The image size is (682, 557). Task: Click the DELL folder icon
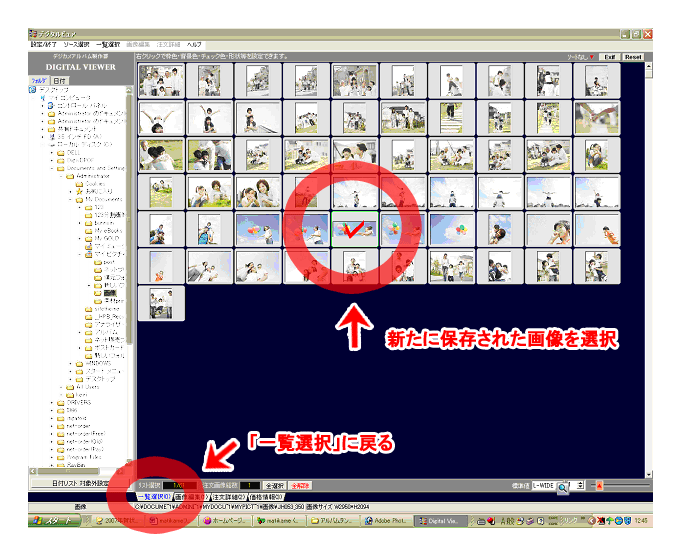(x=60, y=153)
